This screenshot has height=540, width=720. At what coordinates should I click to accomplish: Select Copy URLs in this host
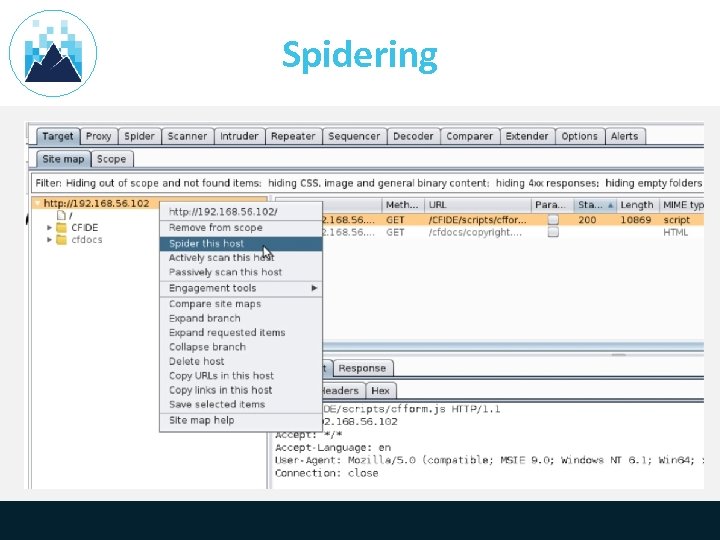[x=241, y=376]
